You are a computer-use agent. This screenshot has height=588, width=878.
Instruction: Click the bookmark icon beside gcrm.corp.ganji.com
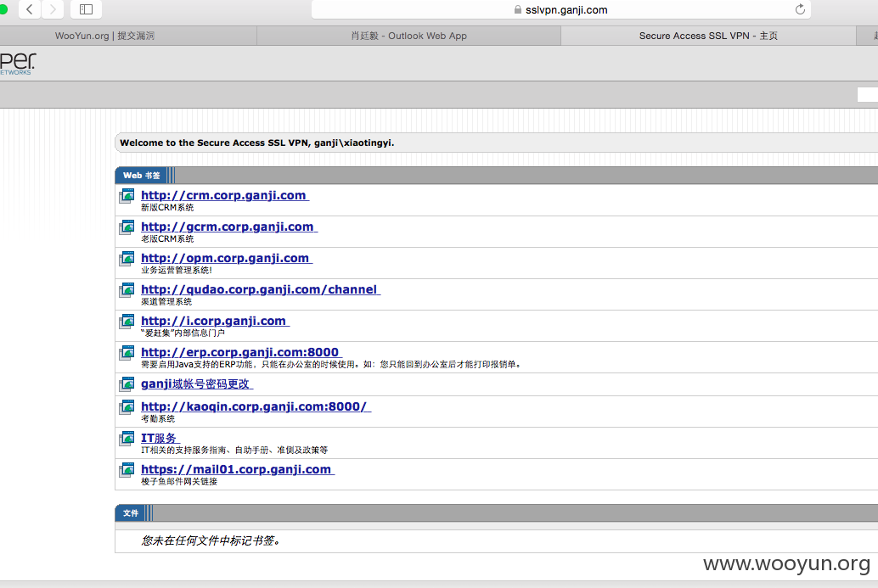pos(127,227)
